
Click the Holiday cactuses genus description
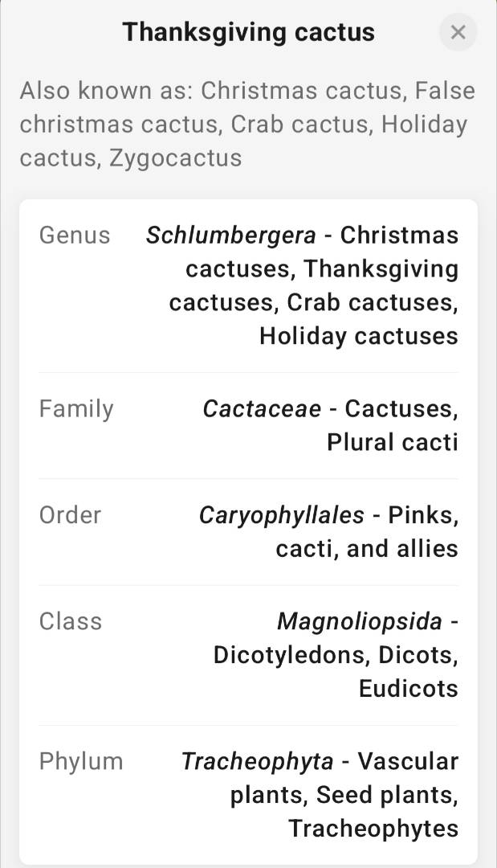tap(359, 335)
